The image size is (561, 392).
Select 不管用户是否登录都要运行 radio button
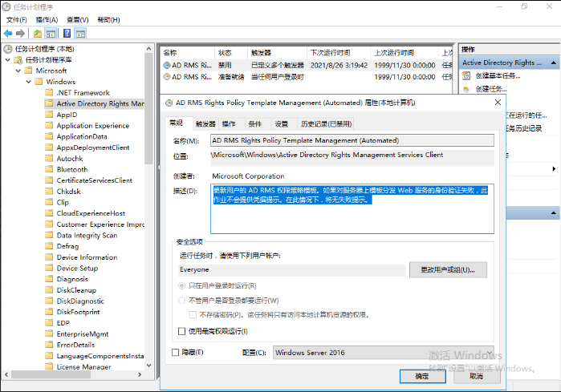[x=181, y=301]
